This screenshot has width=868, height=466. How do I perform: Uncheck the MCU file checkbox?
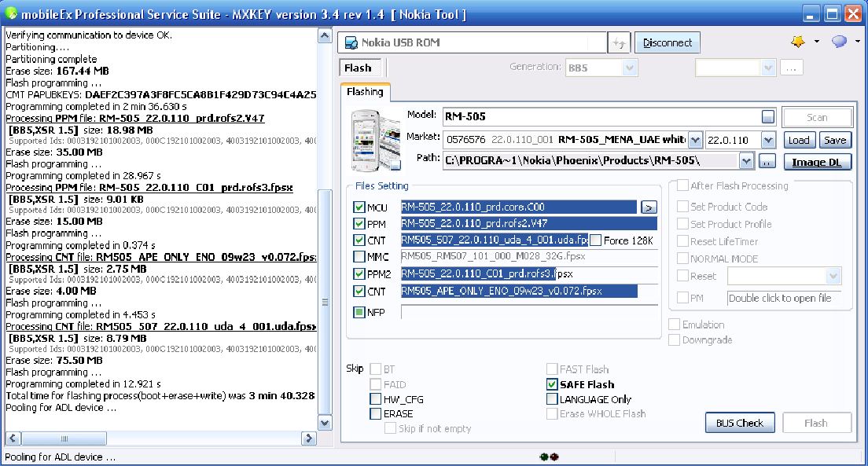click(359, 207)
